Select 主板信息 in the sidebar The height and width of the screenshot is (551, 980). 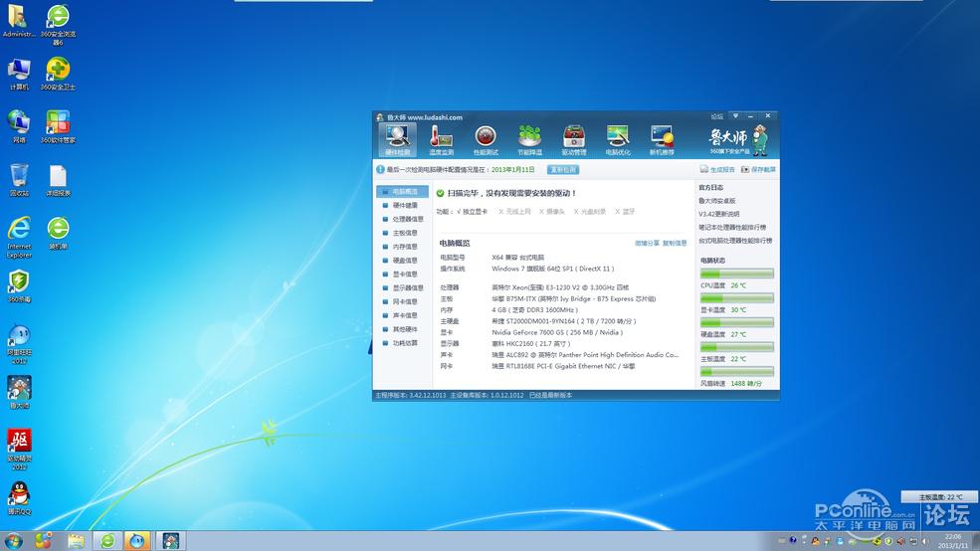(x=403, y=233)
